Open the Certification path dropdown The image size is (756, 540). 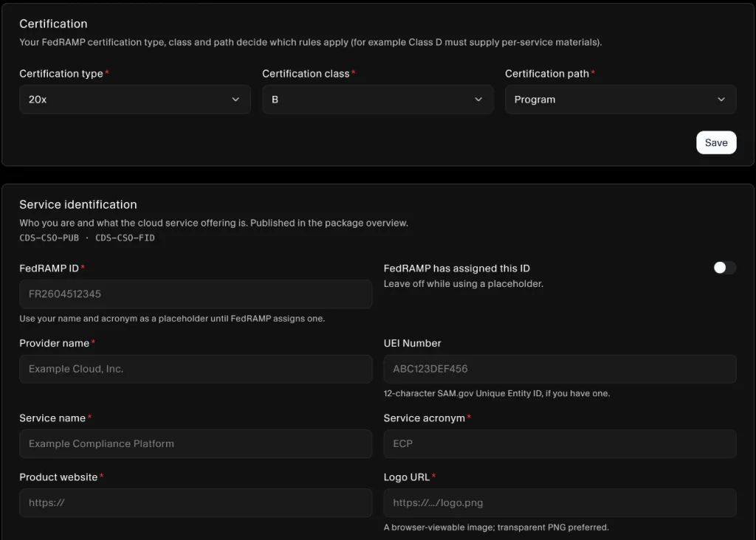pyautogui.click(x=620, y=100)
